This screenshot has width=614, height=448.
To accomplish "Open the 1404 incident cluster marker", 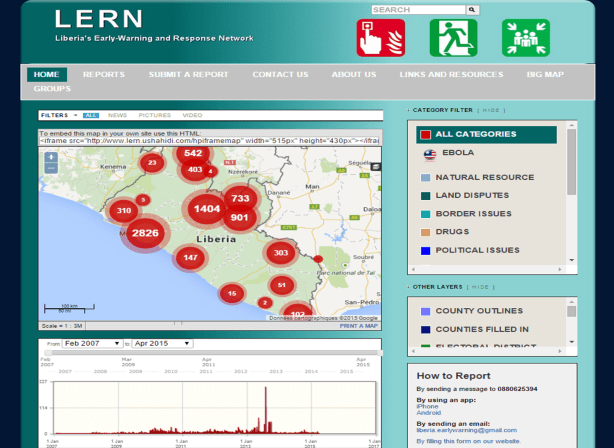I will click(x=207, y=209).
